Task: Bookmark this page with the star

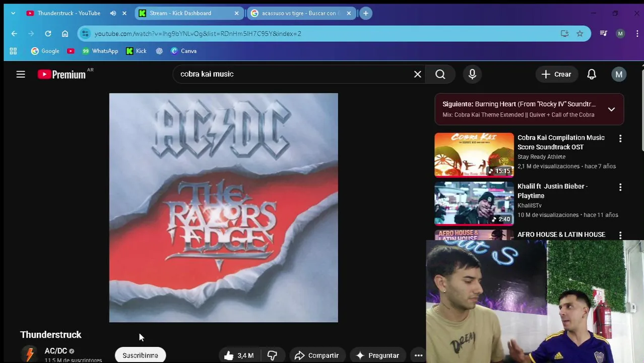Action: click(x=580, y=33)
